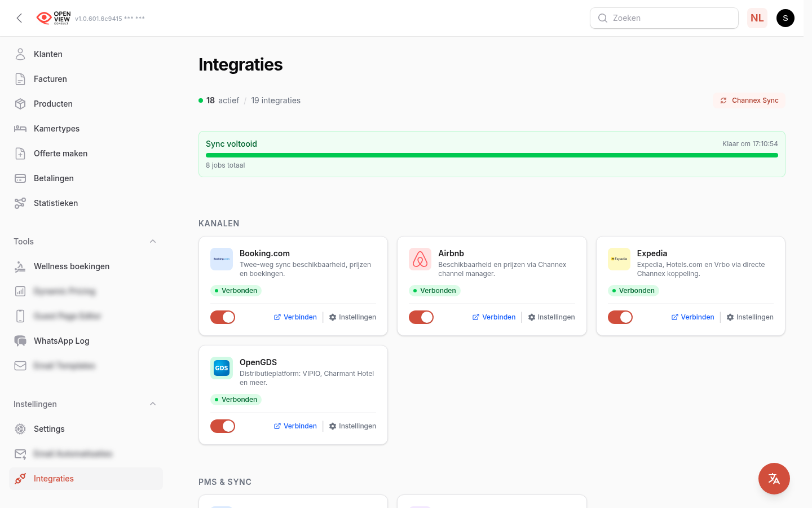Click Verbinden link for Expedia
This screenshot has width=812, height=508.
(692, 317)
